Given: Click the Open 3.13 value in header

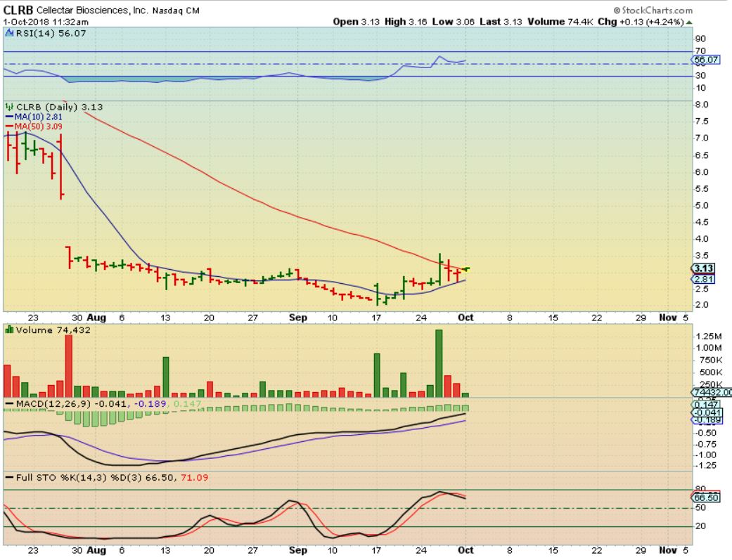Looking at the screenshot, I should tap(357, 22).
